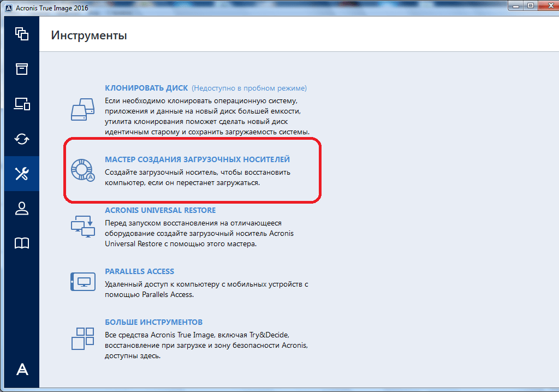Click the Acronis title bar app icon

click(8, 8)
